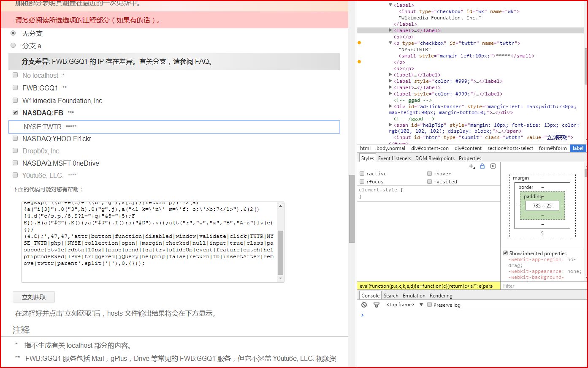Open the Emulation drawer tab

click(414, 295)
